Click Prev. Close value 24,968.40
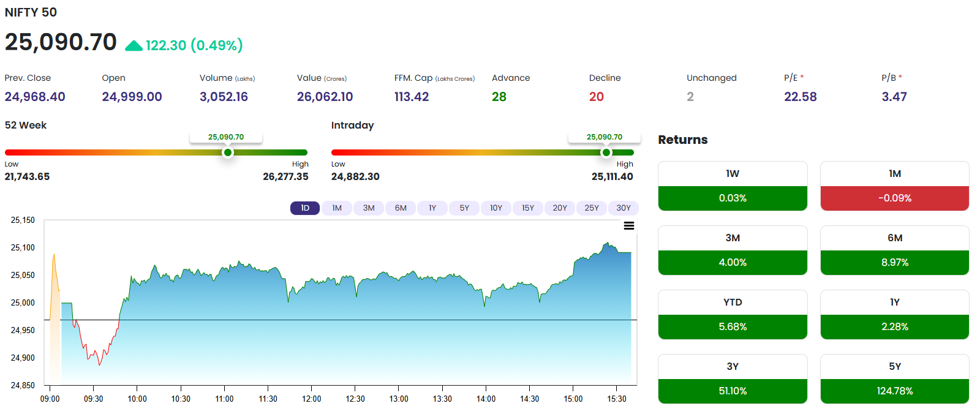Image resolution: width=980 pixels, height=417 pixels. pyautogui.click(x=35, y=97)
